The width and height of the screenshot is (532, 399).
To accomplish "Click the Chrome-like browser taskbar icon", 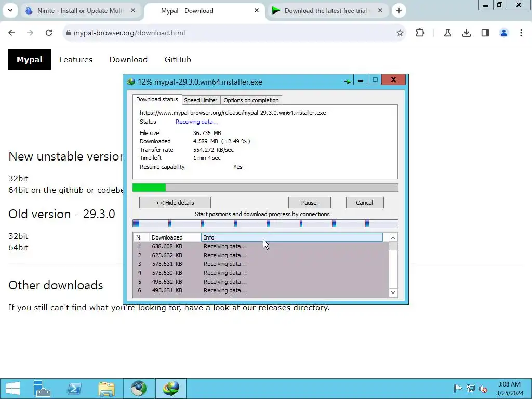I will tap(139, 389).
